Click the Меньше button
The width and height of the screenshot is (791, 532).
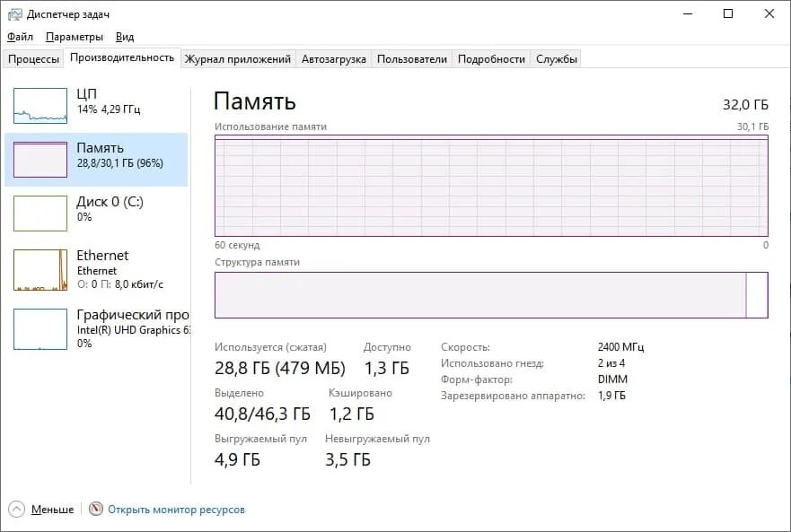(x=52, y=510)
